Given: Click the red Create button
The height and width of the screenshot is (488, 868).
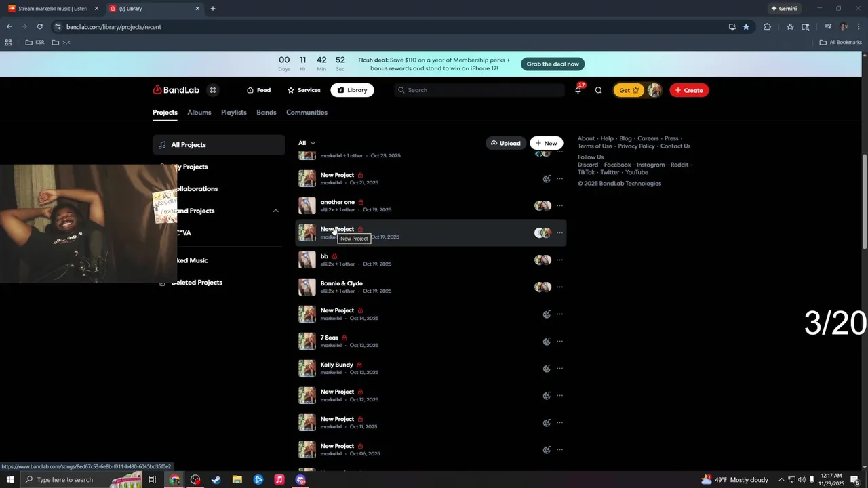Looking at the screenshot, I should point(689,90).
